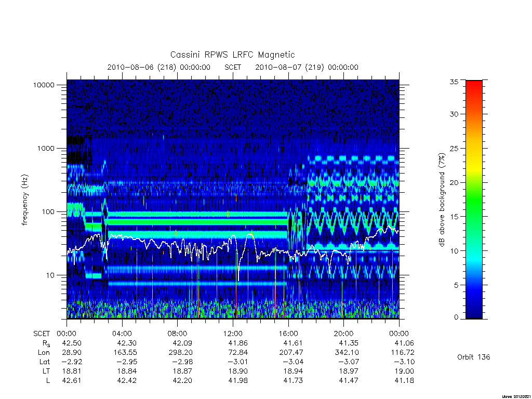Click the 20:00 time axis label
The height and width of the screenshot is (399, 532).
click(x=344, y=334)
